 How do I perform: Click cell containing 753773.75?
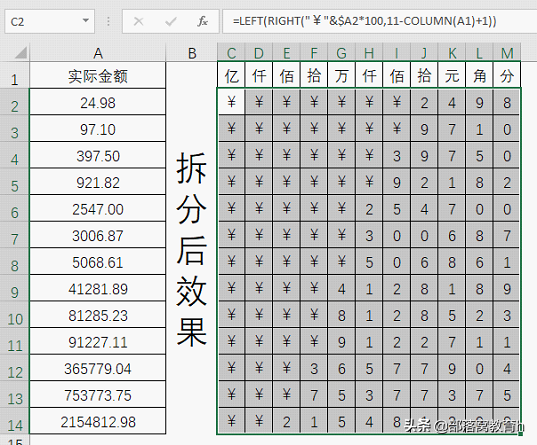pos(98,395)
